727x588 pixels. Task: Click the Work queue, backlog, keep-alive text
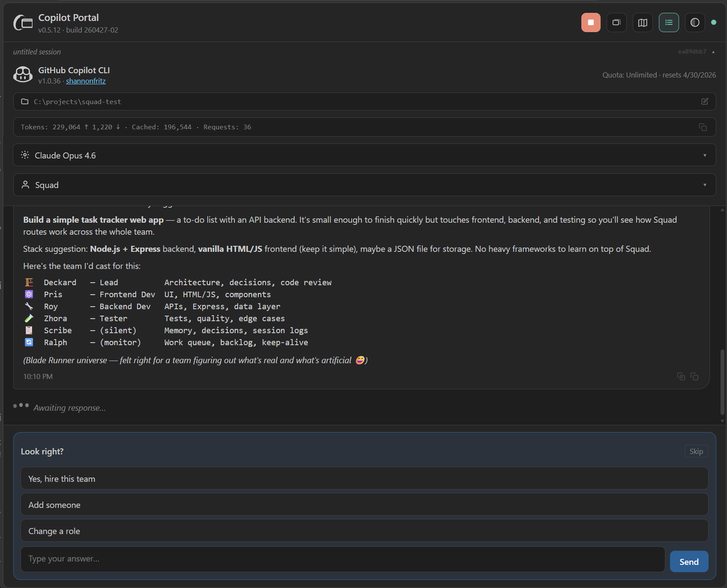point(236,343)
